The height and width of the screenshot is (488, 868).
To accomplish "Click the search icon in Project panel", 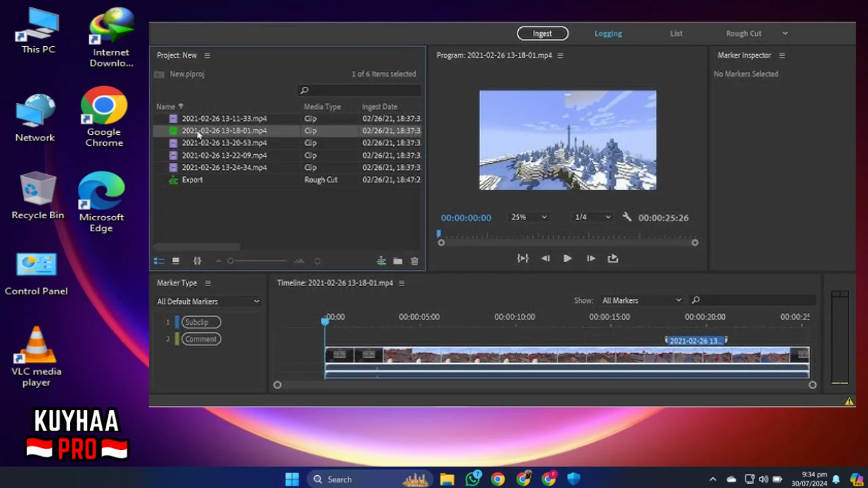I will [304, 90].
